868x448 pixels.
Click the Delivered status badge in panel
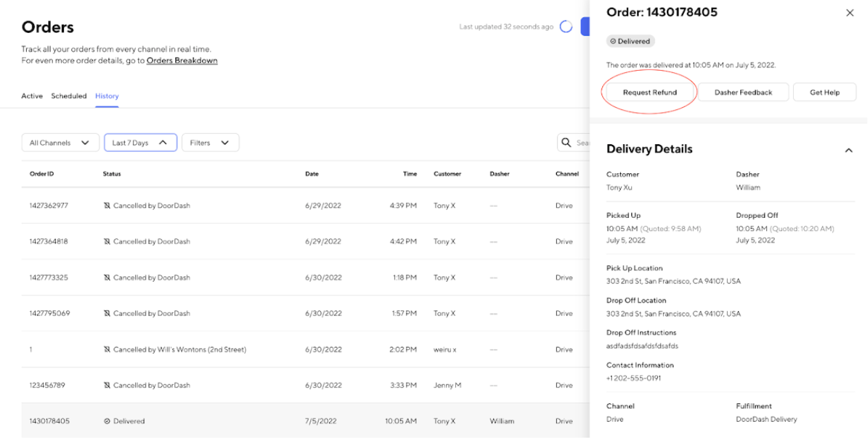(630, 41)
